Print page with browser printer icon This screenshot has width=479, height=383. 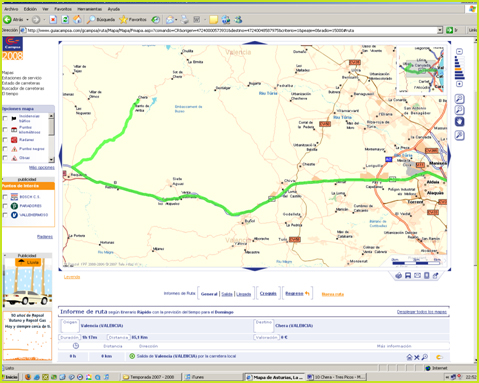185,20
